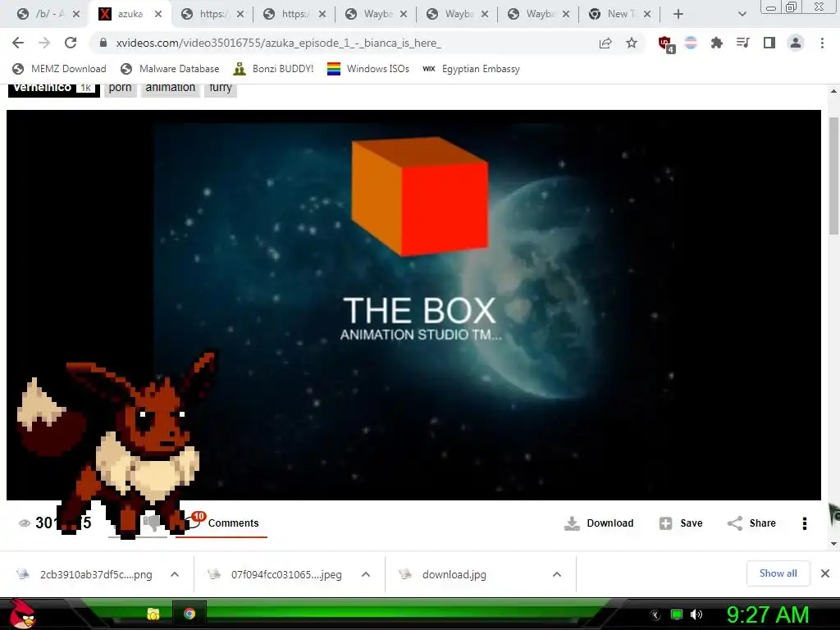The image size is (840, 630).
Task: Open the media control playlist icon
Action: tap(743, 43)
